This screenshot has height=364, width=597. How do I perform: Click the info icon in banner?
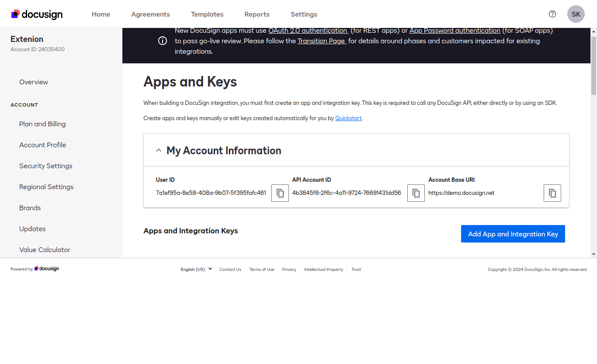pyautogui.click(x=163, y=41)
